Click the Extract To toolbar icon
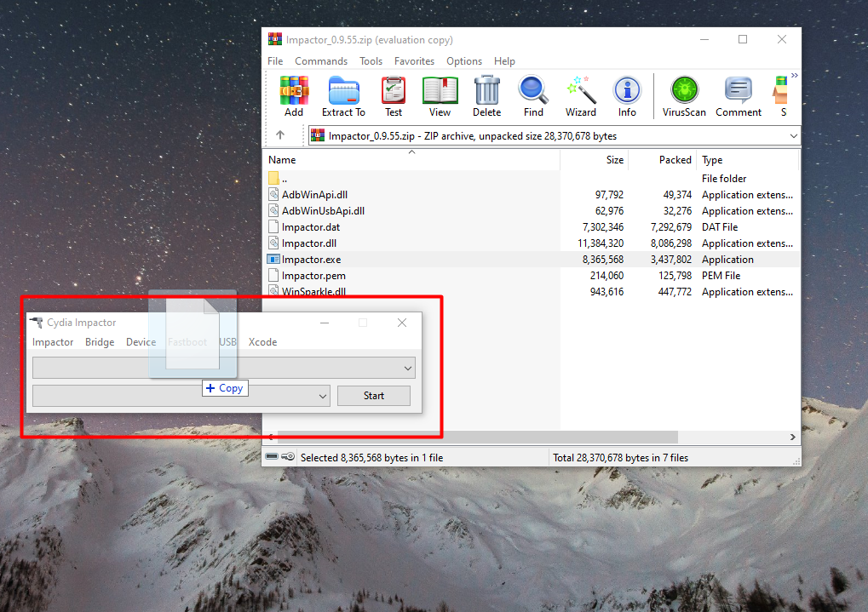The height and width of the screenshot is (612, 868). [344, 95]
